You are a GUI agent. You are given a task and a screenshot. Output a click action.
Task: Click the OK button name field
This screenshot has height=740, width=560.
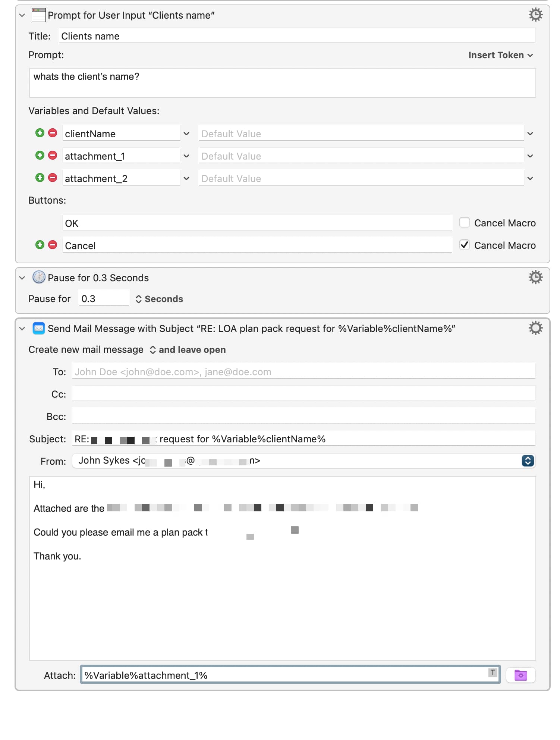point(257,223)
